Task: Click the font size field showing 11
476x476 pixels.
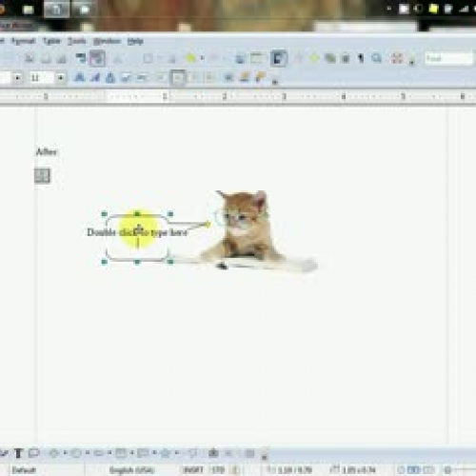Action: (x=42, y=77)
